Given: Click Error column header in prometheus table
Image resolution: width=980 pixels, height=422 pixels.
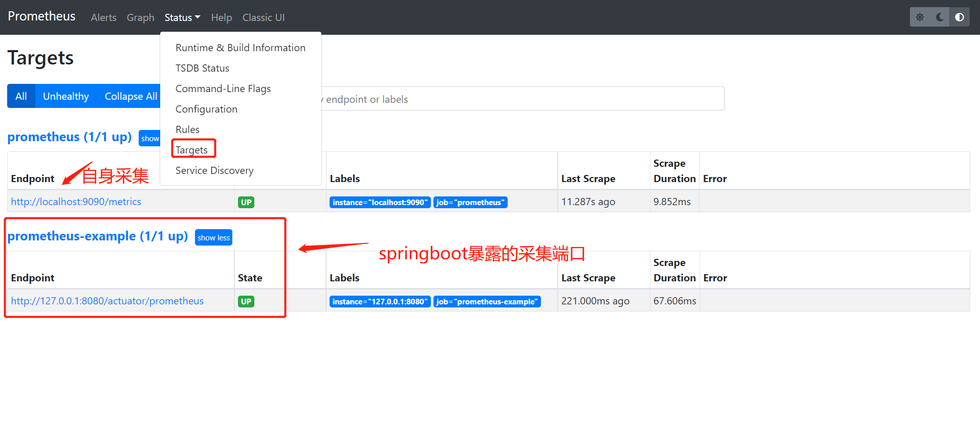Looking at the screenshot, I should [x=715, y=179].
